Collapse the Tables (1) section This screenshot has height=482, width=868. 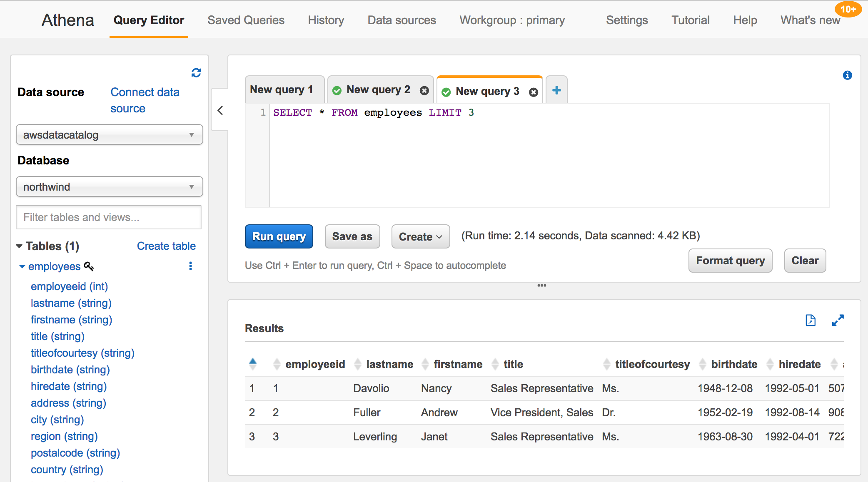tap(20, 246)
